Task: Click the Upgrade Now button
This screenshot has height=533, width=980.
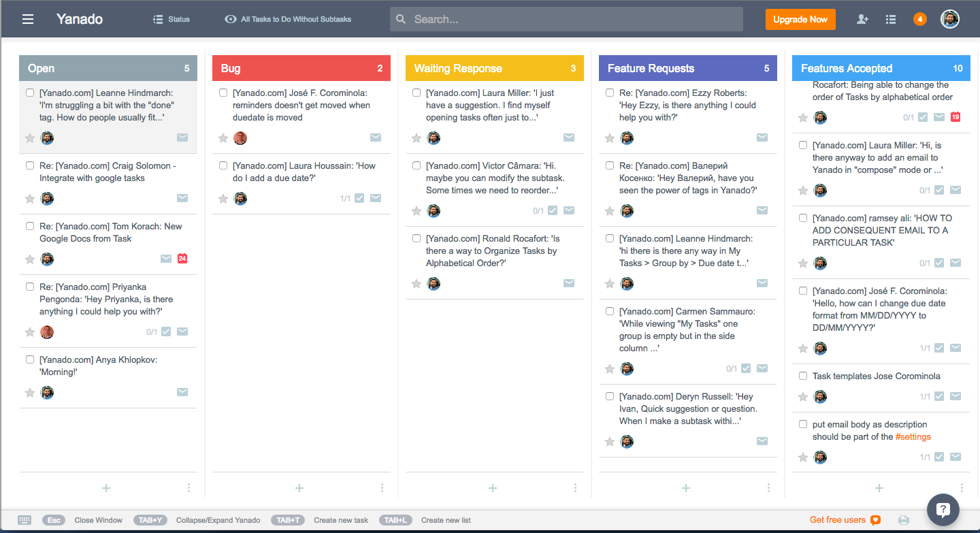Action: point(800,19)
